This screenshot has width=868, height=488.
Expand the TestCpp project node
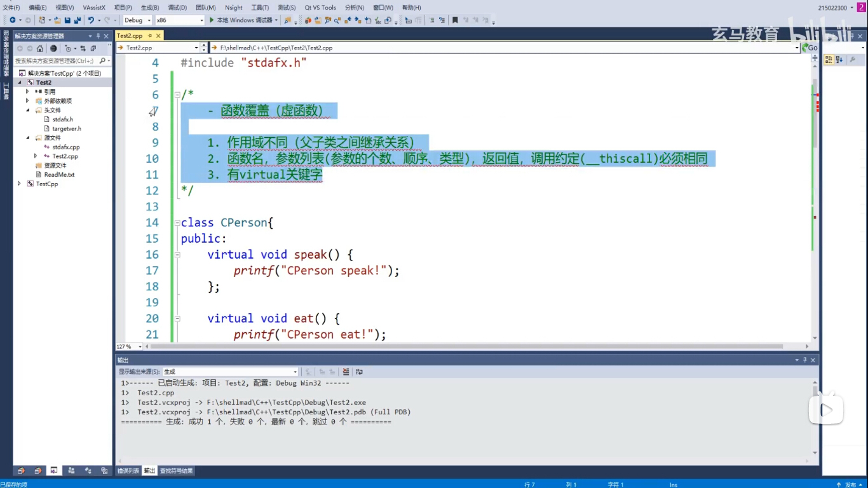point(19,184)
